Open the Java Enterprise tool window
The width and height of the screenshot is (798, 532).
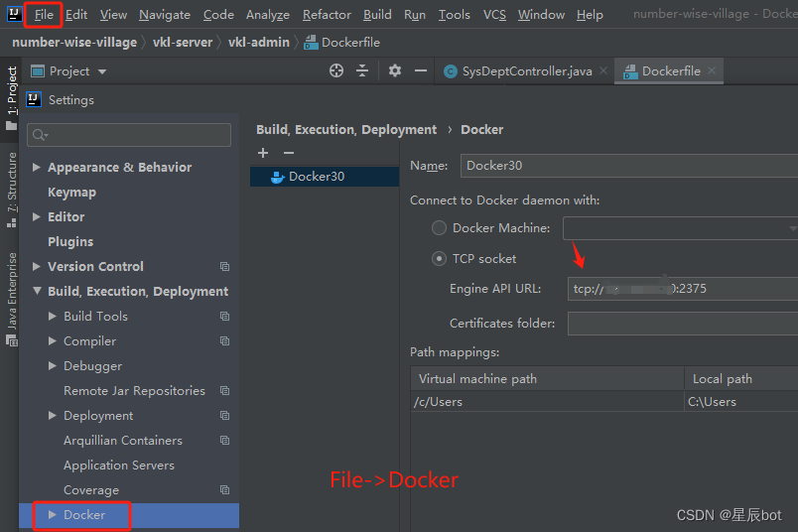[x=11, y=300]
